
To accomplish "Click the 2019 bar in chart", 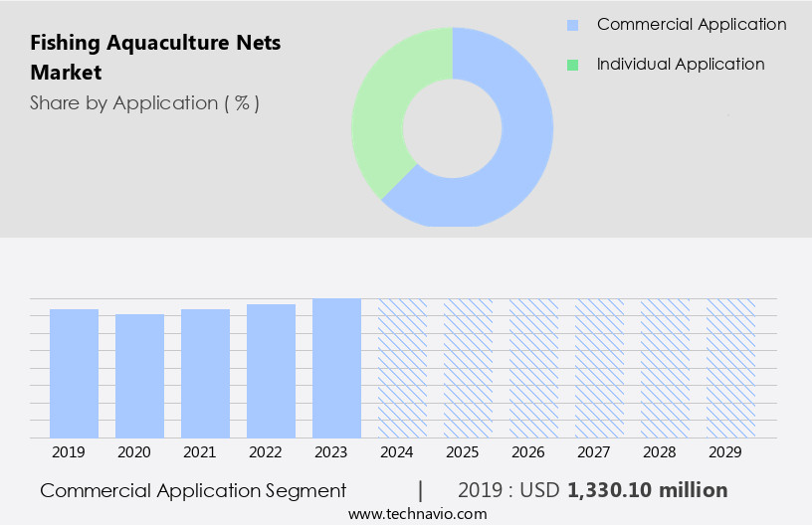I will click(75, 373).
